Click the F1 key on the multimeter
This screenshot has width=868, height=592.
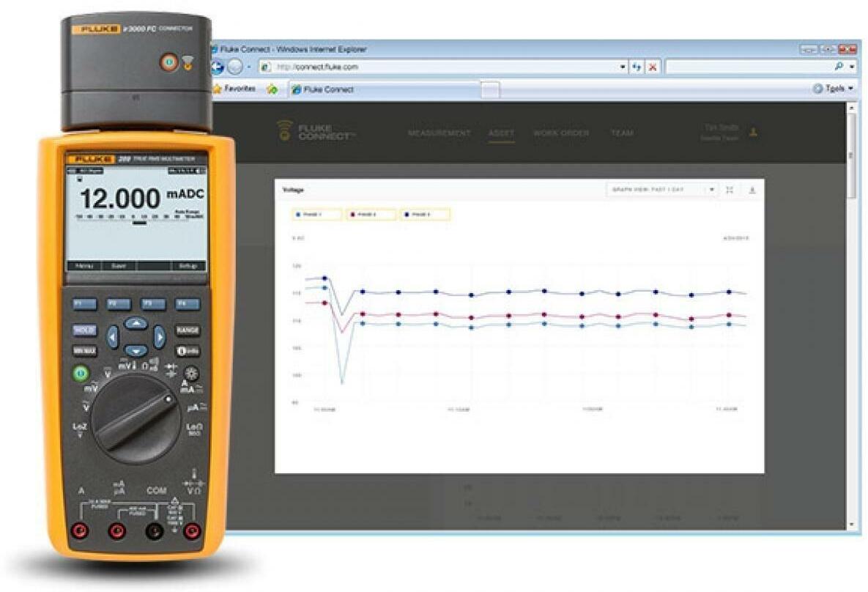pos(84,304)
